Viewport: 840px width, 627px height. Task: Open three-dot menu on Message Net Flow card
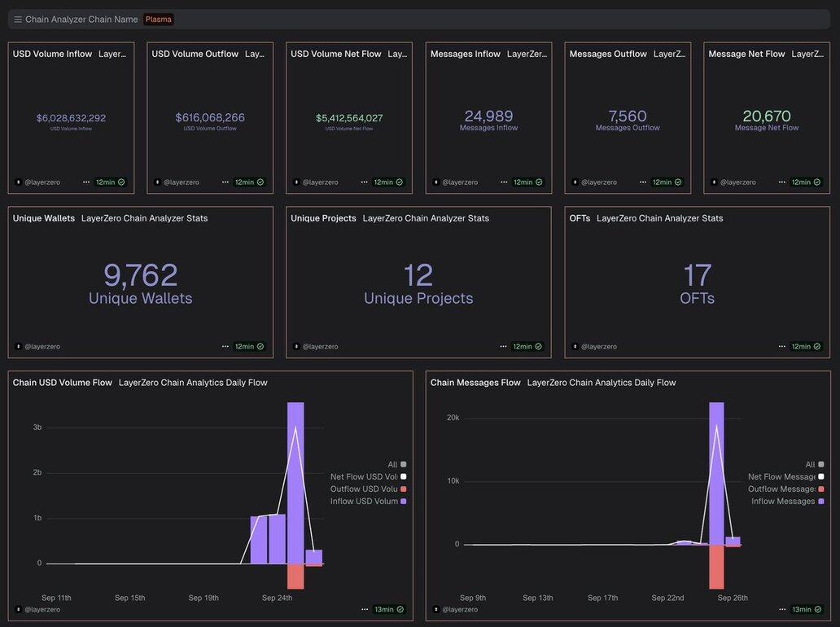(781, 182)
